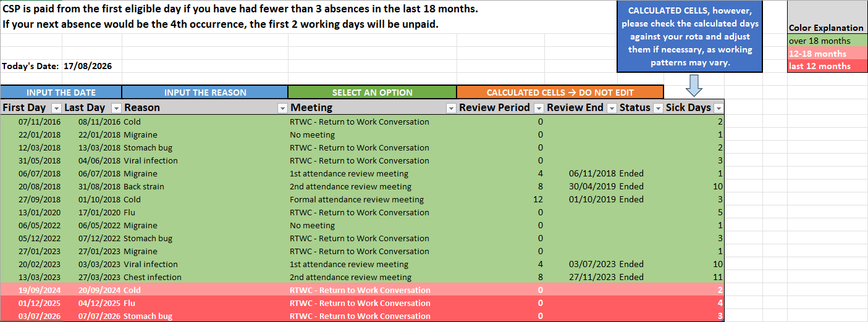Expand the Reason column filter arrow
Viewport: 868px width, 322px height.
282,108
